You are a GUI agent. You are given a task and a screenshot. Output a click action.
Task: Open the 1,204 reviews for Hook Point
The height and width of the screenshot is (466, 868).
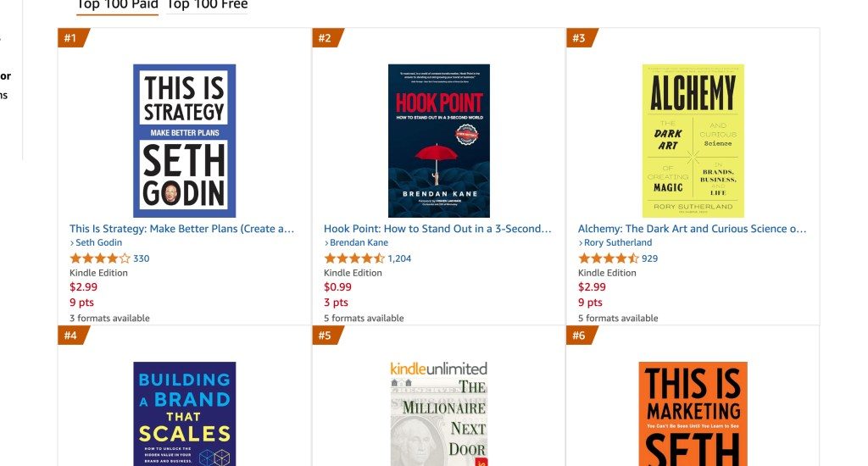pyautogui.click(x=399, y=258)
